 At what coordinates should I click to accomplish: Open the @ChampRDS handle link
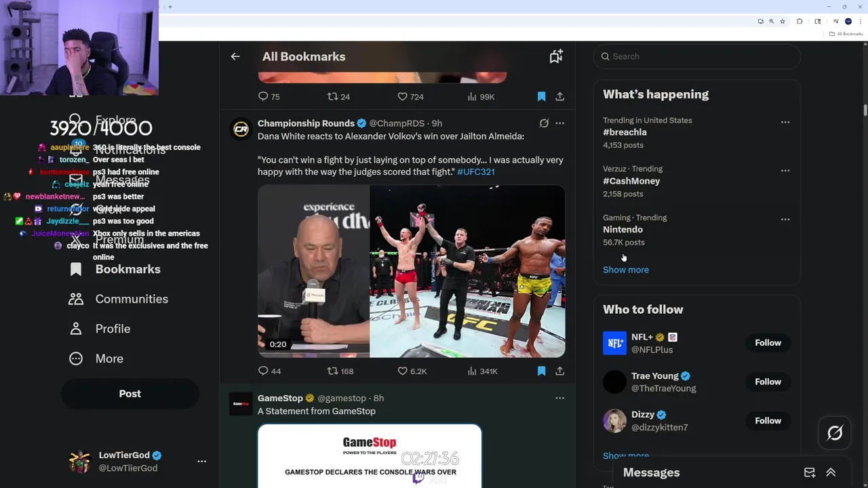click(397, 123)
